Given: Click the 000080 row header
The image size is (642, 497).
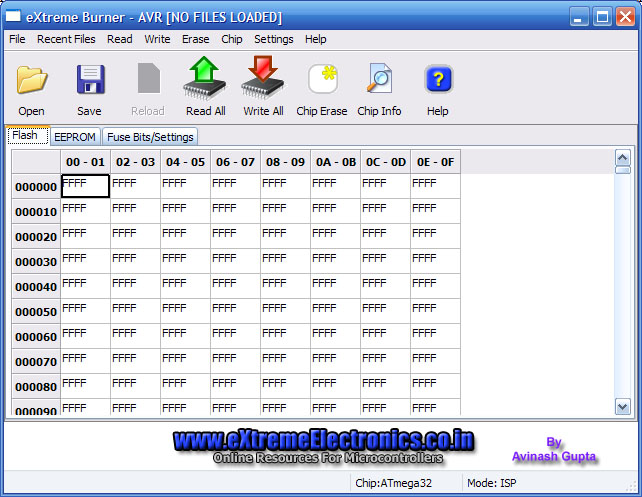Looking at the screenshot, I should pos(36,386).
